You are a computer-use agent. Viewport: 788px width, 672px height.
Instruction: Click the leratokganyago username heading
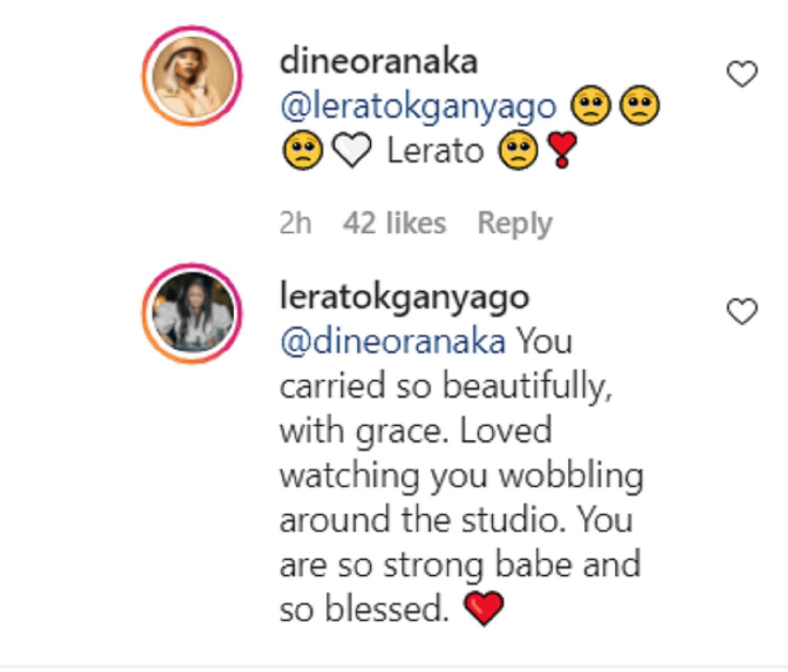[405, 297]
